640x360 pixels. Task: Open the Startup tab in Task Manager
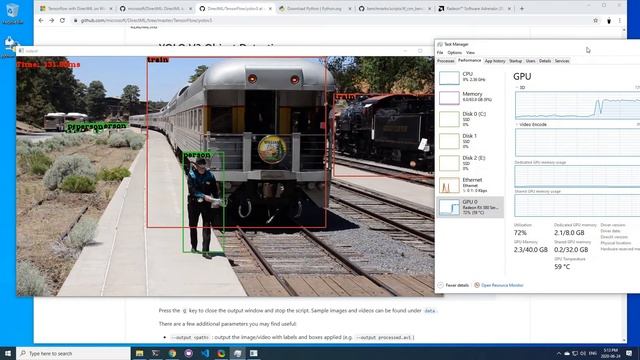[x=515, y=61]
